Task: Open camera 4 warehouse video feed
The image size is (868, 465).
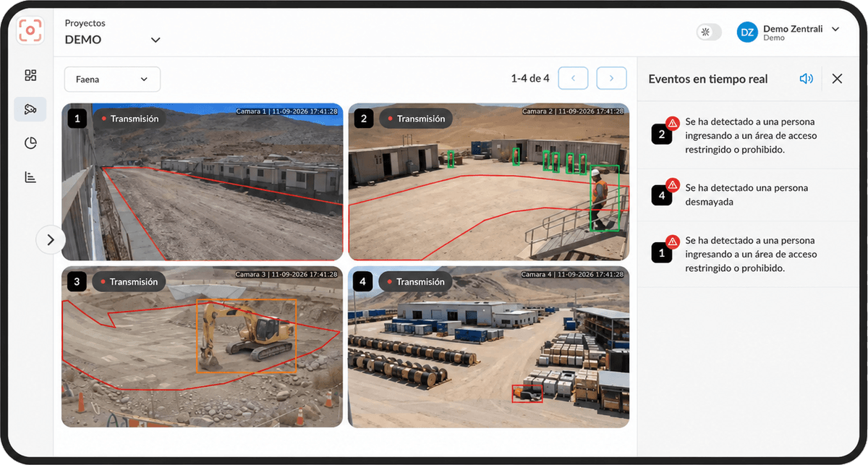Action: [x=489, y=347]
